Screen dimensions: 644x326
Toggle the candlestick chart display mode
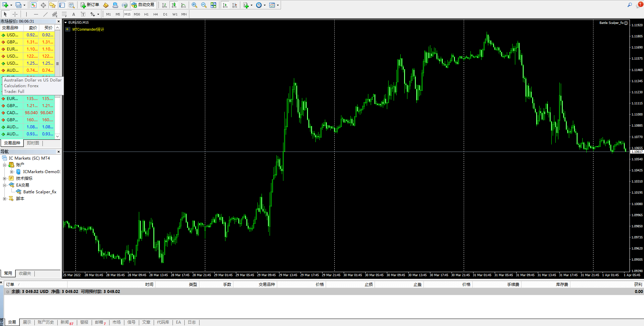click(x=174, y=5)
